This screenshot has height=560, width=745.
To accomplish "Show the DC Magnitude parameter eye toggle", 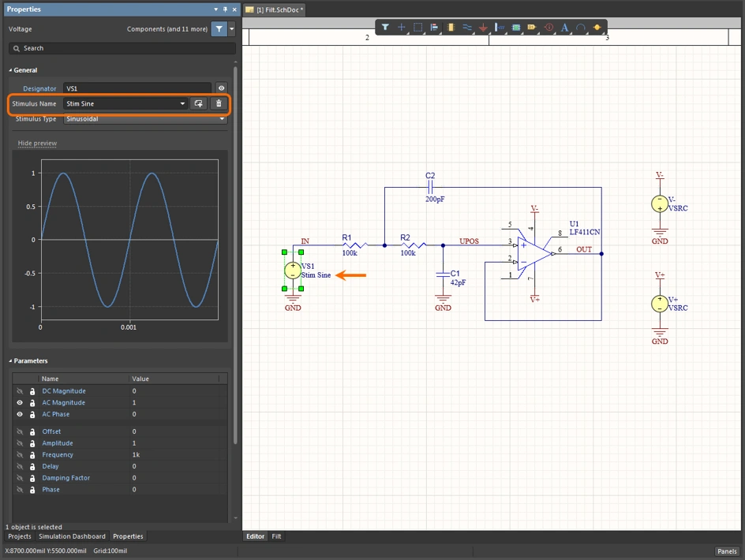I will tap(18, 390).
